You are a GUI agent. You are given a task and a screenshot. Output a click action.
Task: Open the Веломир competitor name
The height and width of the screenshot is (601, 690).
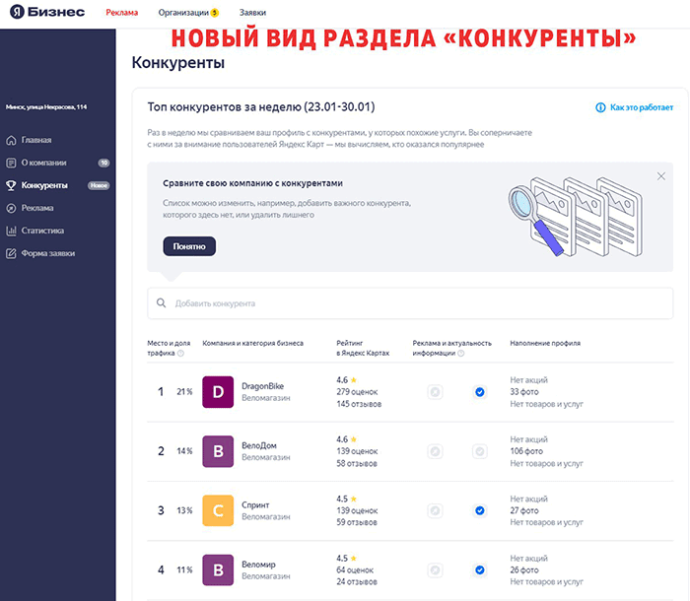click(258, 564)
